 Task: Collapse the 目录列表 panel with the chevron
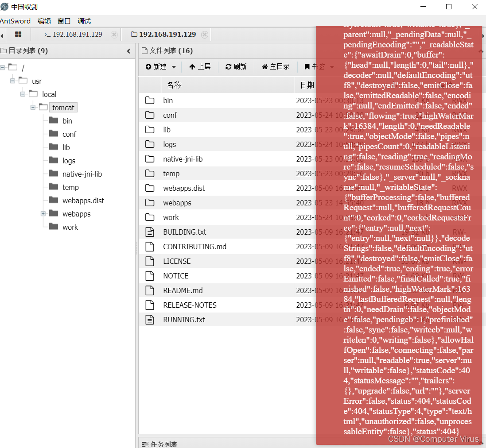point(128,50)
